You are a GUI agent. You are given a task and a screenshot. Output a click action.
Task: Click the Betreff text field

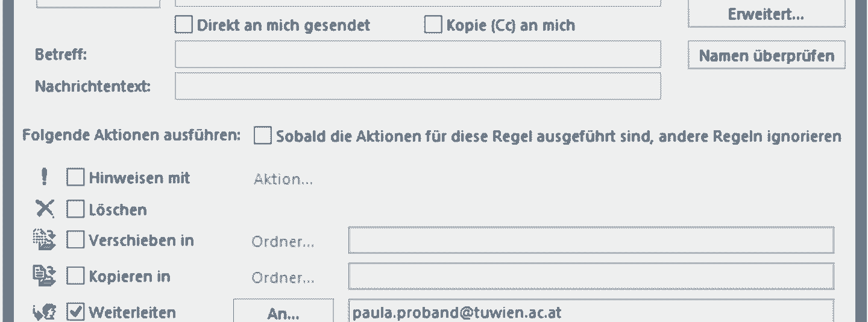pyautogui.click(x=418, y=54)
